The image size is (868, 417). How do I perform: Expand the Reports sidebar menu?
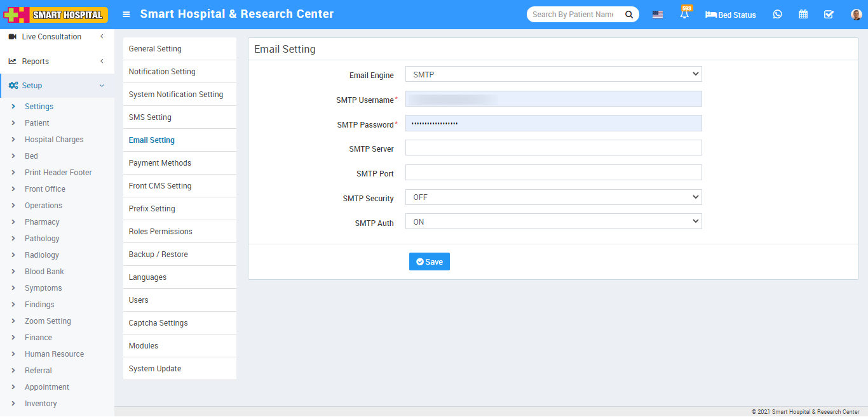pyautogui.click(x=56, y=62)
